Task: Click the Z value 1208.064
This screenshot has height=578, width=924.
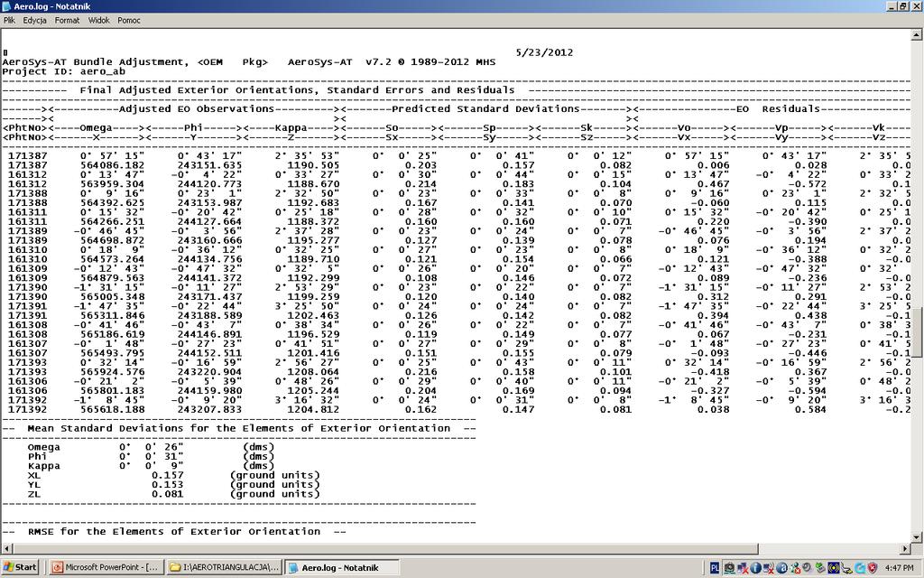Action: click(313, 372)
